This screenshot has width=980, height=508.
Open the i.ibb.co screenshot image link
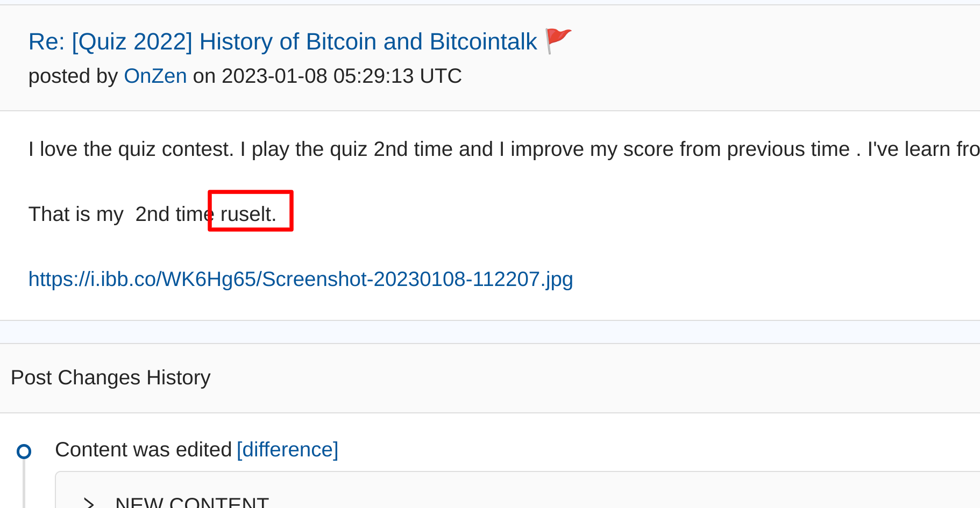301,279
